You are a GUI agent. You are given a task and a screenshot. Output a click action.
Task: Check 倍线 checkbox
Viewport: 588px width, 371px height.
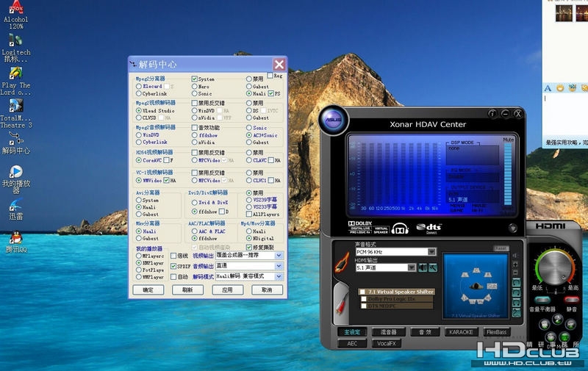pyautogui.click(x=173, y=256)
